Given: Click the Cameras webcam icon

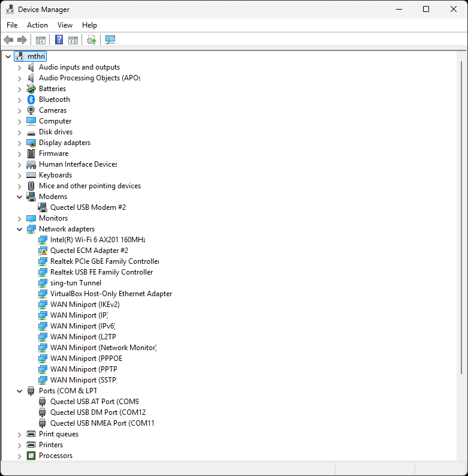Looking at the screenshot, I should click(x=31, y=110).
